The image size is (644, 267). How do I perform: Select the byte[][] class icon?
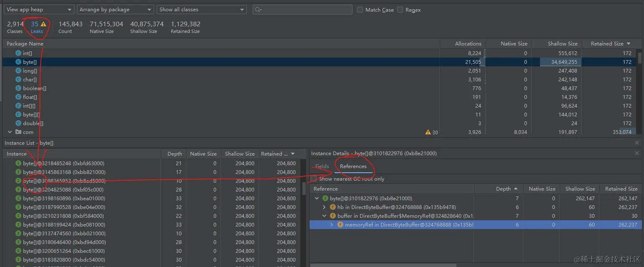(x=18, y=114)
